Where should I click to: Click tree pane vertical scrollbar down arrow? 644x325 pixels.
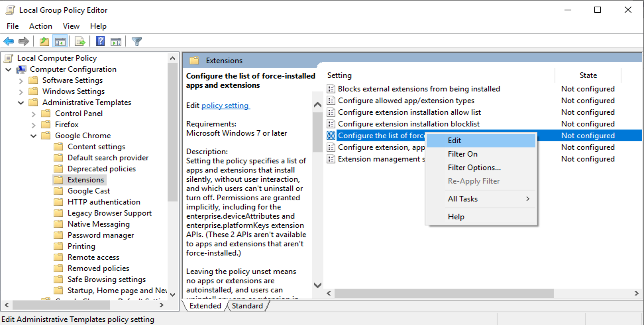[173, 294]
